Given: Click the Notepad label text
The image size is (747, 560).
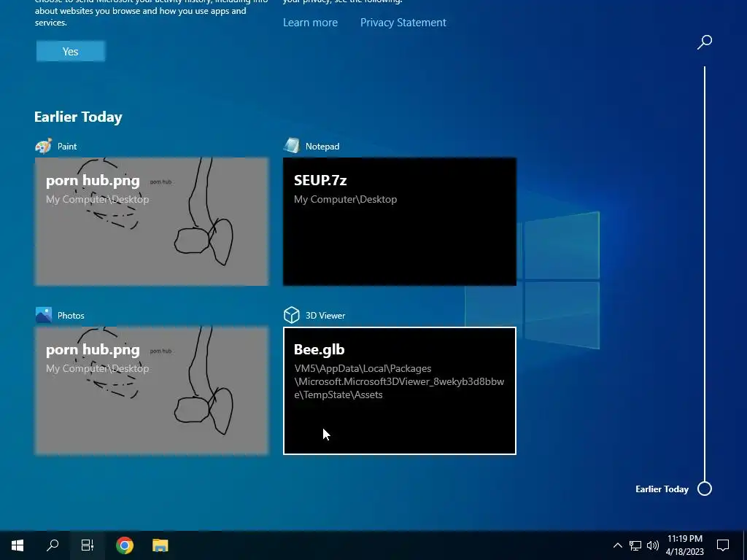Looking at the screenshot, I should click(322, 146).
